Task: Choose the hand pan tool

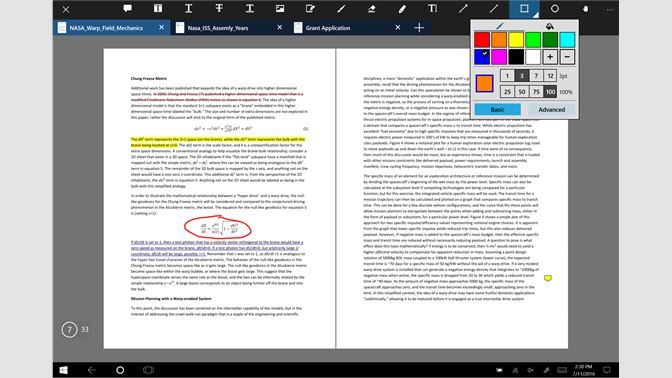Action: pos(585,9)
